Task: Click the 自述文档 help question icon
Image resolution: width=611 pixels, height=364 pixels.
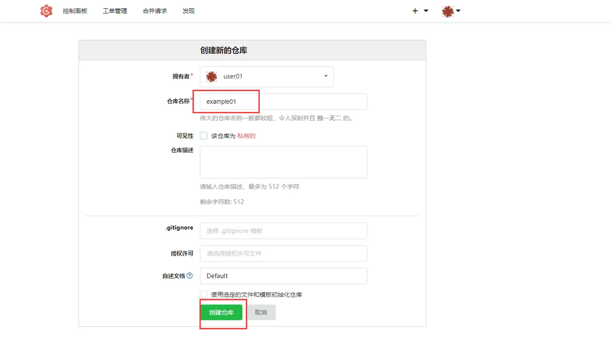Action: [189, 275]
